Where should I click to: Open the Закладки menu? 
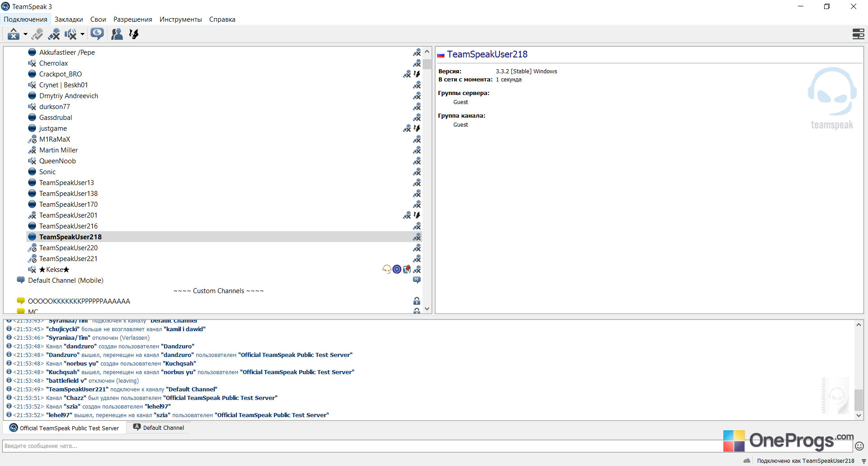pos(69,19)
